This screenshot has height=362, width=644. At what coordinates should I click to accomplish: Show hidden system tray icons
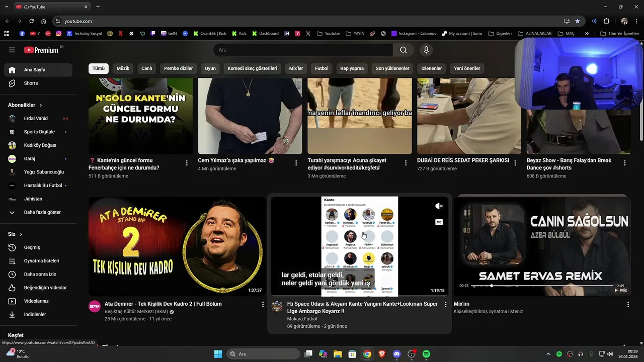(548, 354)
